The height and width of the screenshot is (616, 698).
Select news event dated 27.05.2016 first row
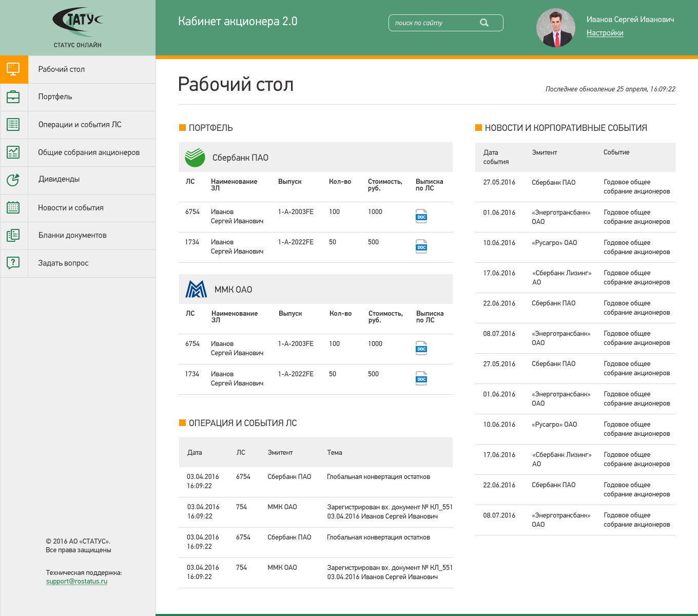point(575,187)
